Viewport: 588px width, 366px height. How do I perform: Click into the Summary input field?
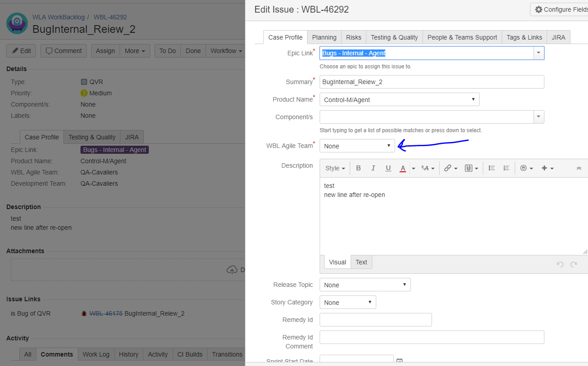point(432,82)
